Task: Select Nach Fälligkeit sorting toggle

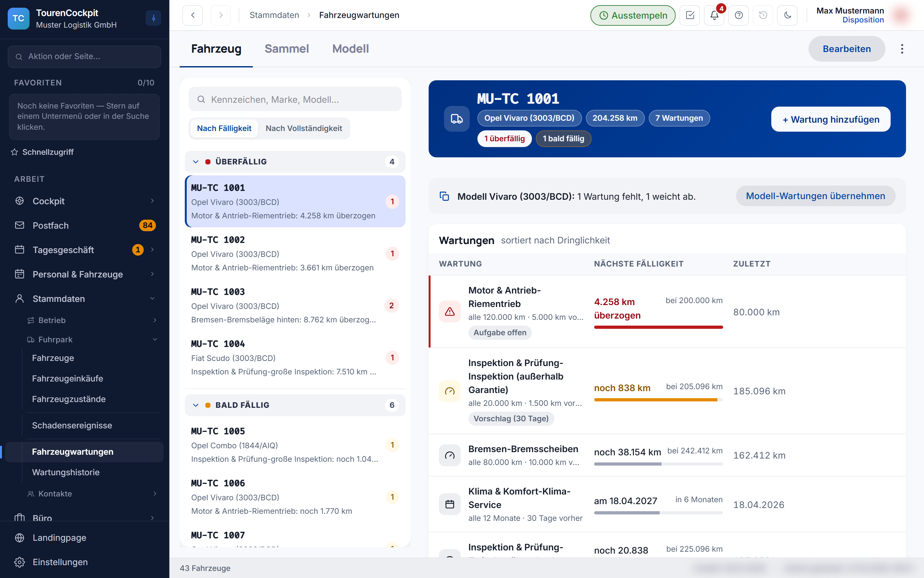Action: coord(224,128)
